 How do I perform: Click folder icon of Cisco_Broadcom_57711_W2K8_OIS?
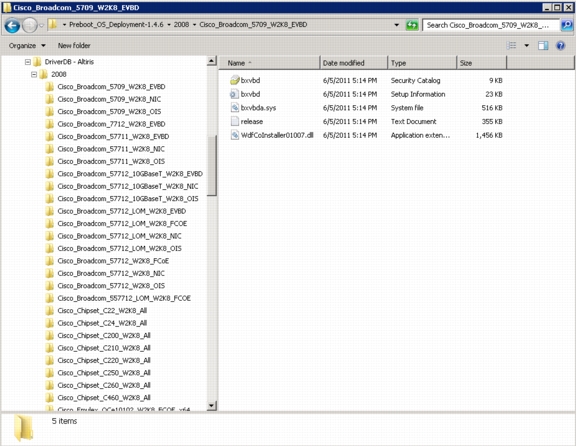click(x=49, y=162)
